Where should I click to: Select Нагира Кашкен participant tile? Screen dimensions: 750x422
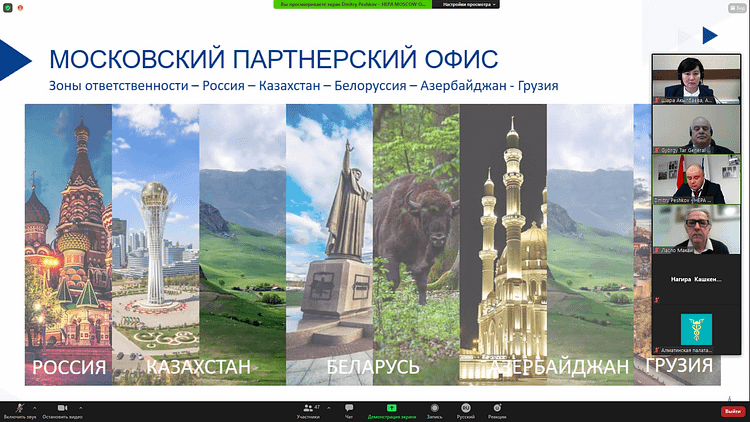tap(696, 279)
